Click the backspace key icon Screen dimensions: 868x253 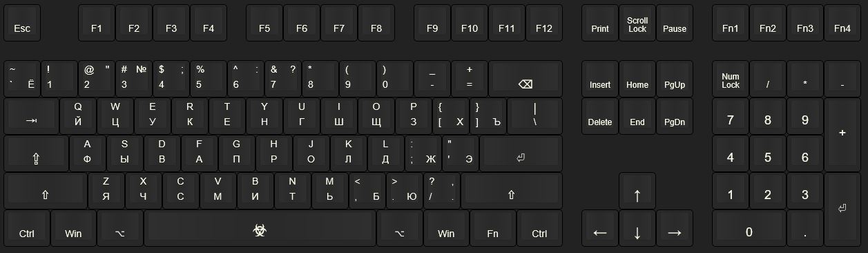[525, 79]
